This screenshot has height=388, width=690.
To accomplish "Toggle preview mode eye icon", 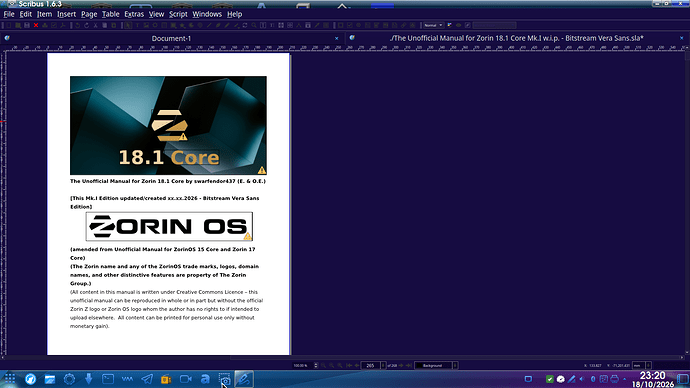I will coord(459,25).
